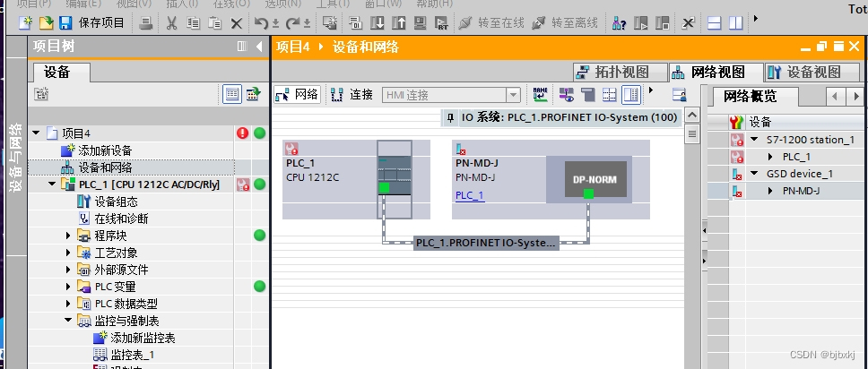Expand main toolbar overflow arrow
This screenshot has width=868, height=369.
tap(756, 18)
